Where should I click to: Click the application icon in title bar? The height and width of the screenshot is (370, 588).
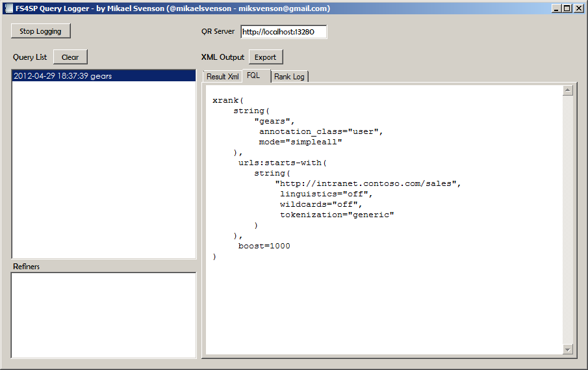coord(8,8)
